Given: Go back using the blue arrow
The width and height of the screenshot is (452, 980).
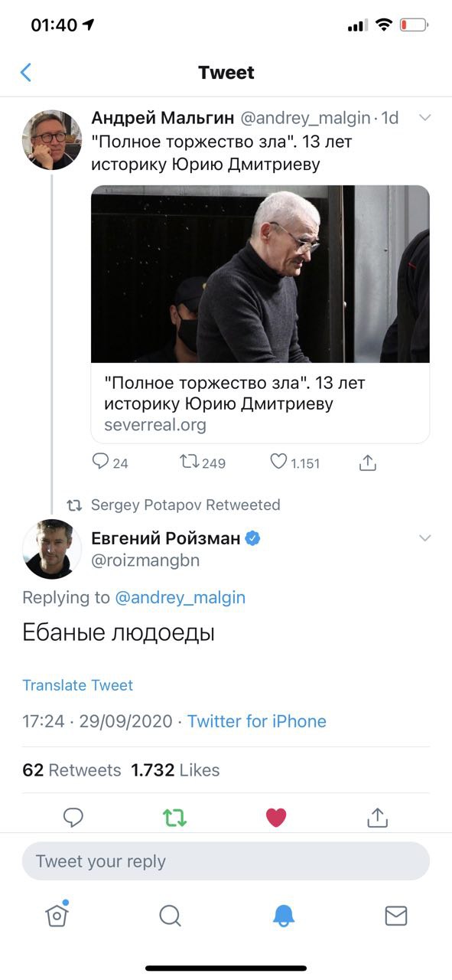Looking at the screenshot, I should tap(25, 73).
